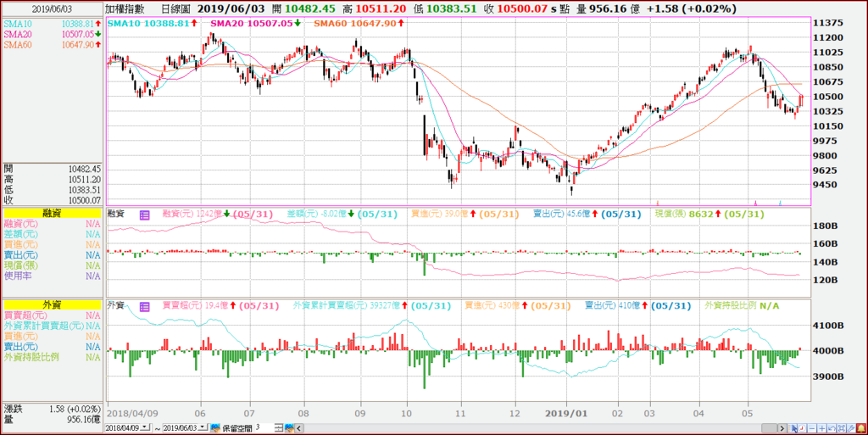Screen dimensions: 868x435
Task: Click the horizontal scrollbar thumb
Action: (x=770, y=428)
